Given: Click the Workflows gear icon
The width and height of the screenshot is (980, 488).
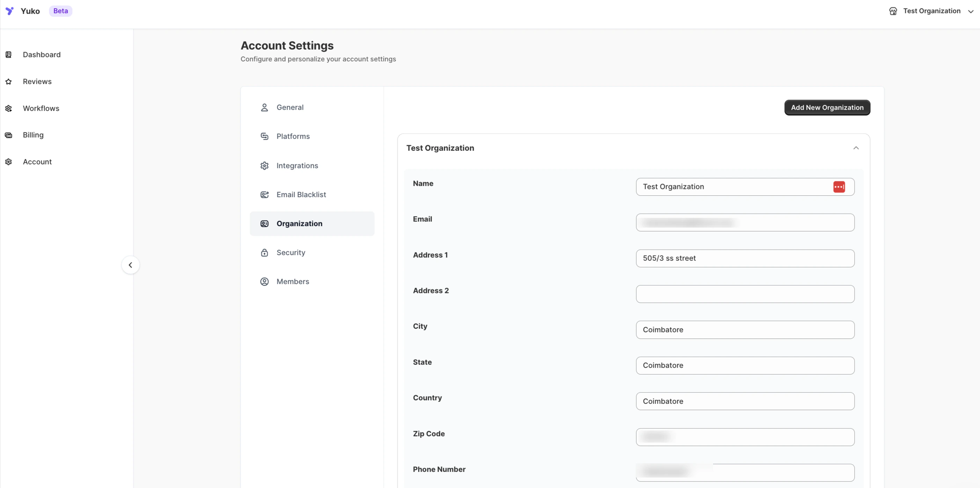Looking at the screenshot, I should [8, 109].
